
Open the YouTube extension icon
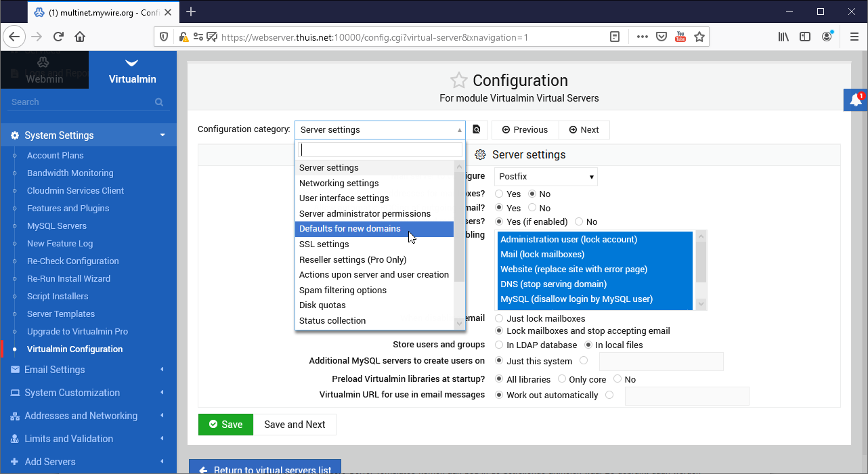680,37
